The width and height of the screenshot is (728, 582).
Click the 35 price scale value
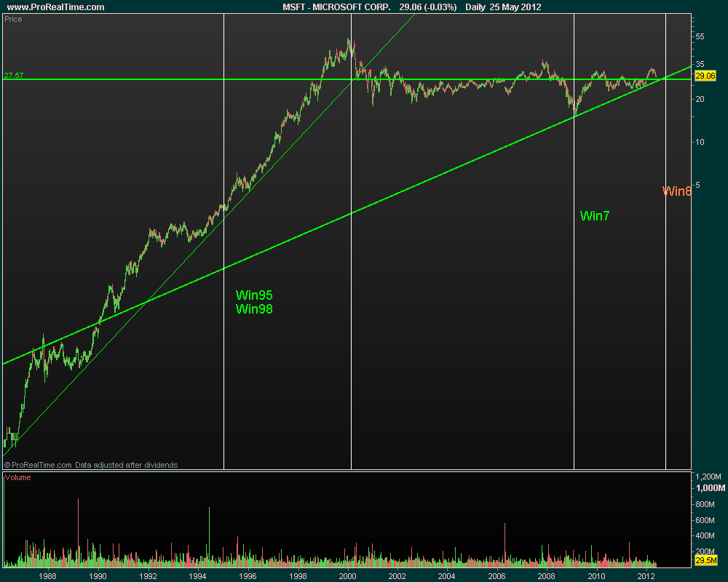700,65
